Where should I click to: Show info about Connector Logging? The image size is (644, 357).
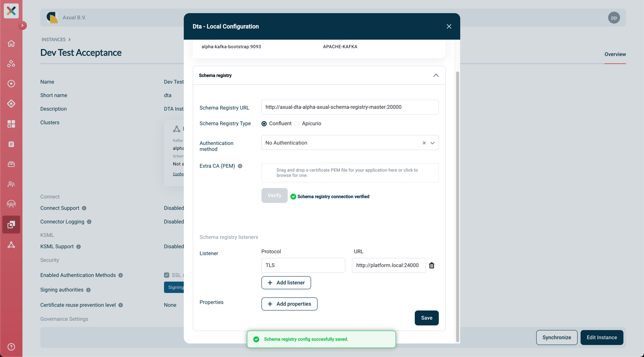tap(89, 222)
